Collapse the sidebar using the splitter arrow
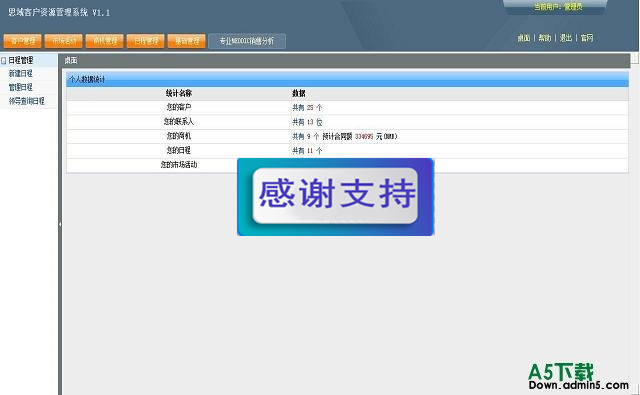The height and width of the screenshot is (395, 640). click(x=60, y=224)
